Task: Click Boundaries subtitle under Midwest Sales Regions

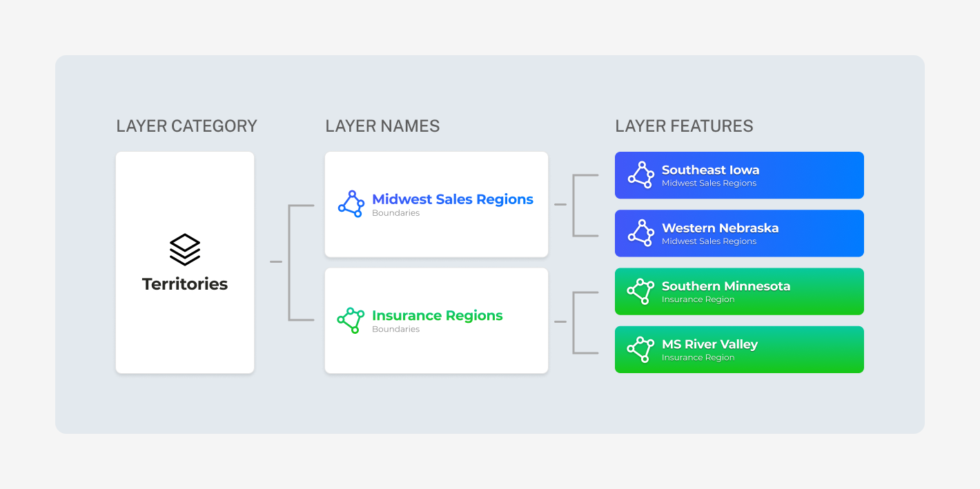Action: [x=395, y=213]
